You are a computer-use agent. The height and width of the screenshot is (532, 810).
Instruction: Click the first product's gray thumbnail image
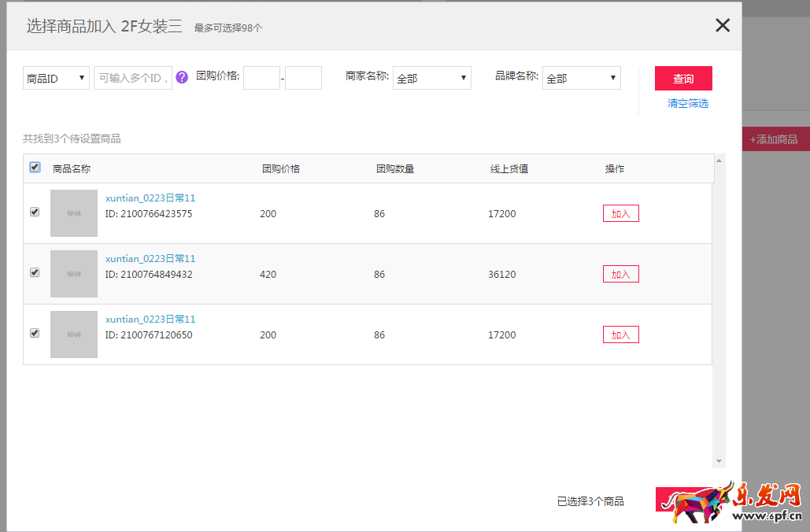74,212
